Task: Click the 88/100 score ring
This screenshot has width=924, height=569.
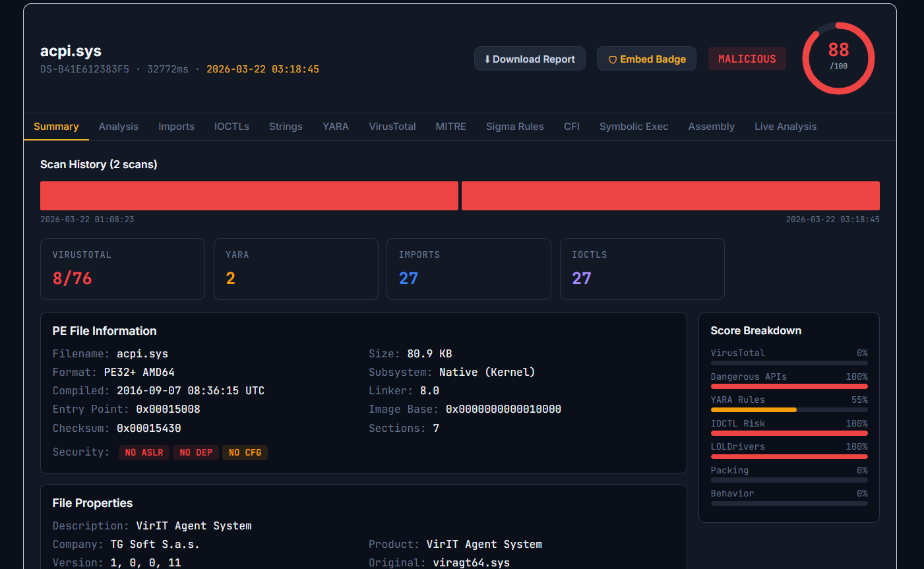Action: 838,58
